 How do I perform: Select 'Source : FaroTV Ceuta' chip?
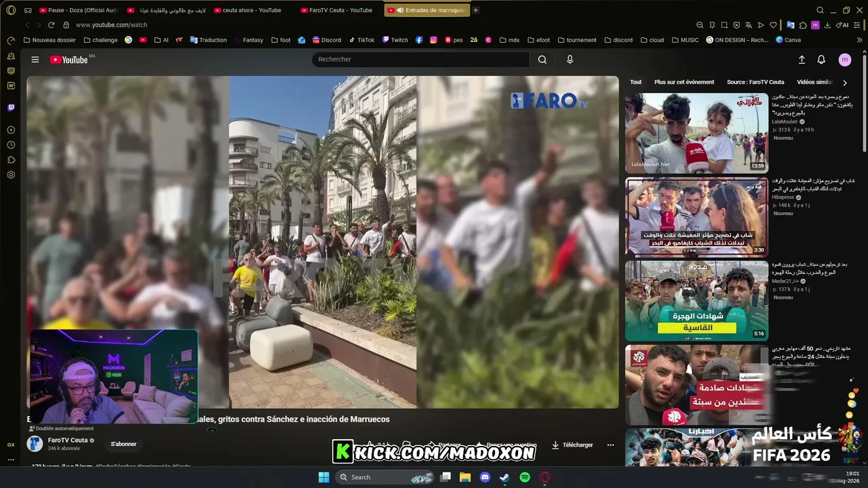coord(755,82)
